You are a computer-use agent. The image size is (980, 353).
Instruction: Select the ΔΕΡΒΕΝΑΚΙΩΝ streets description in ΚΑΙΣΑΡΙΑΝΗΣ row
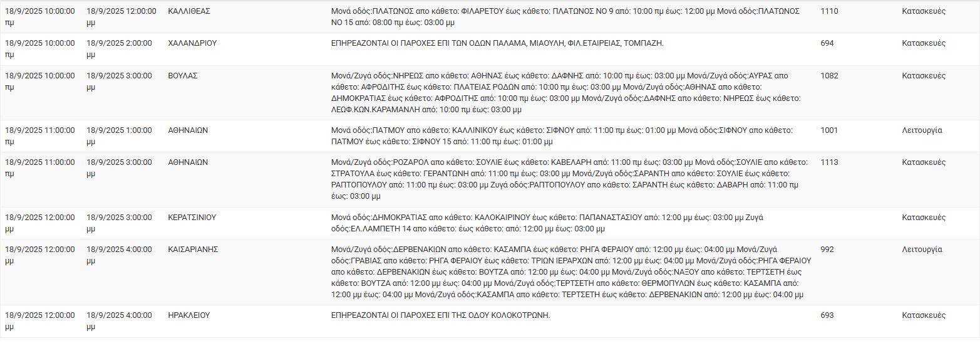click(571, 272)
